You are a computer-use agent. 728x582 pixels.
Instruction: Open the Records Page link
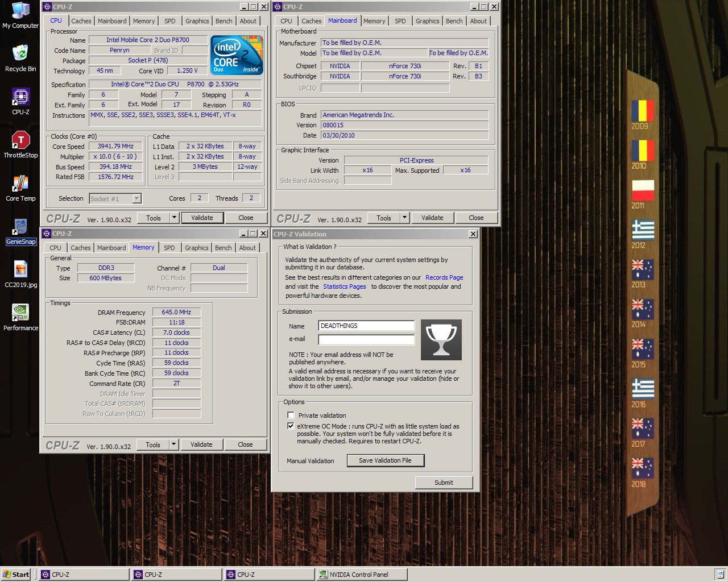click(x=444, y=277)
